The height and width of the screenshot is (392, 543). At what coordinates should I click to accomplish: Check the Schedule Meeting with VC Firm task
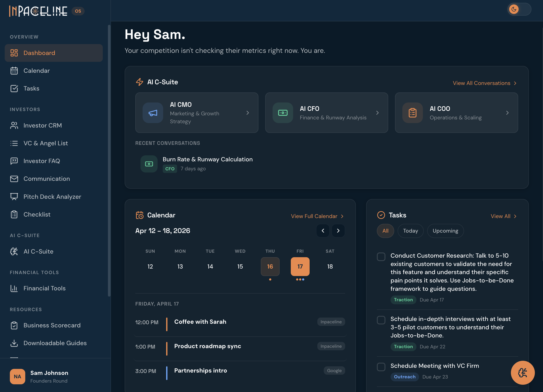point(381,367)
